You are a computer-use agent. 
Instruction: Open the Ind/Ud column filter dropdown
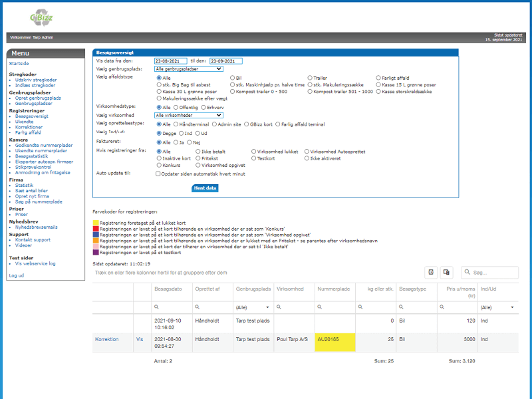(x=513, y=307)
